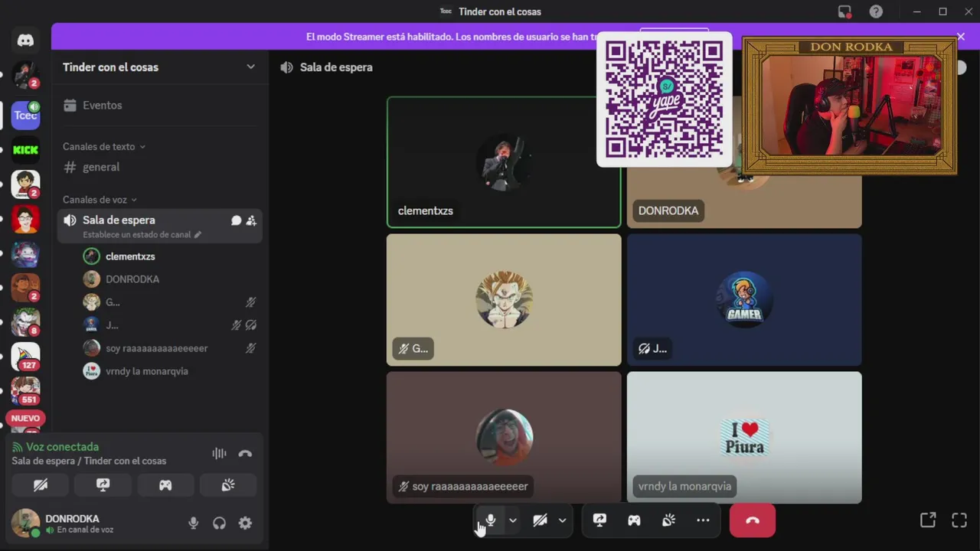This screenshot has height=551, width=980.
Task: Open the Eventos section
Action: click(102, 106)
